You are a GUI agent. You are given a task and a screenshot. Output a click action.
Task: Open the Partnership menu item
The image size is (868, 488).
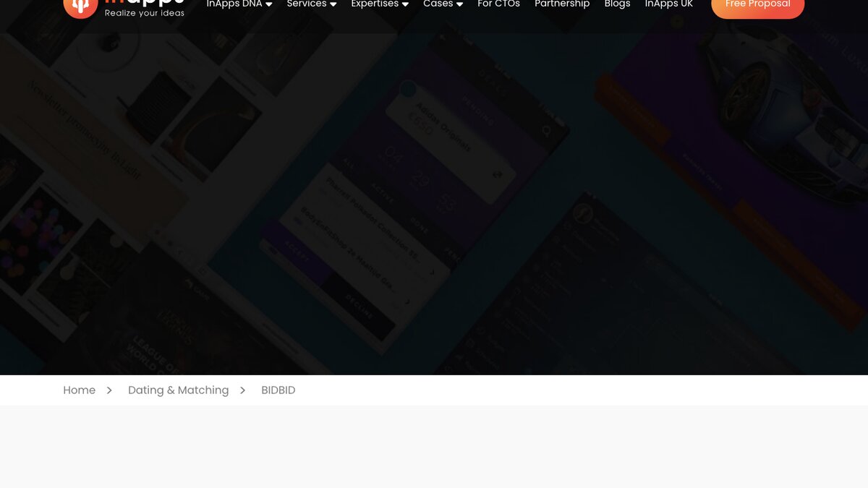pyautogui.click(x=562, y=4)
